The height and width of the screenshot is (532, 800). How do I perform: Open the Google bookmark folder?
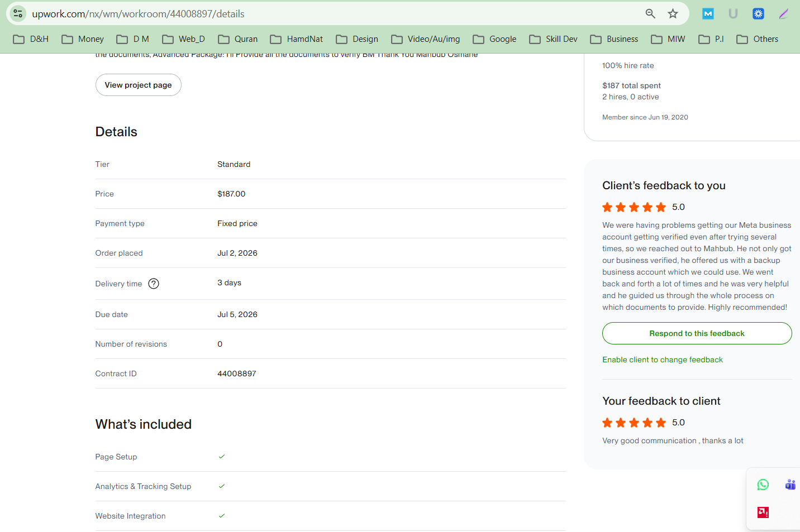coord(495,39)
